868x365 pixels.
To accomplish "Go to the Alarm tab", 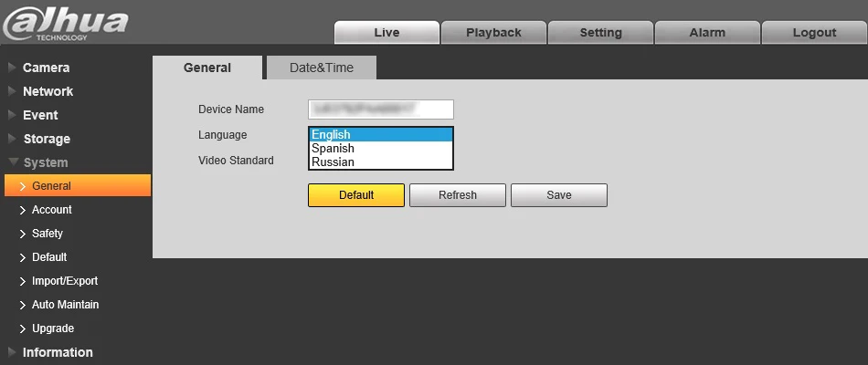I will tap(707, 33).
